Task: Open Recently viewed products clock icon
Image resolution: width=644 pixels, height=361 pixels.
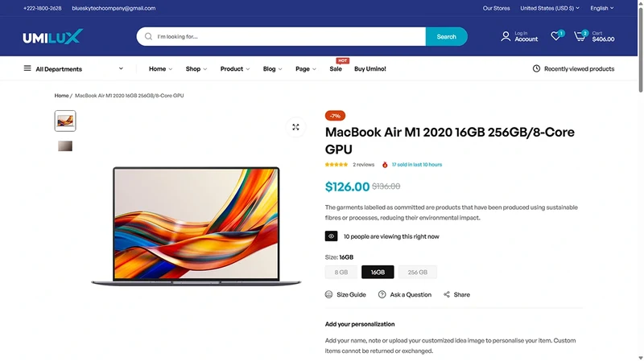Action: (536, 68)
